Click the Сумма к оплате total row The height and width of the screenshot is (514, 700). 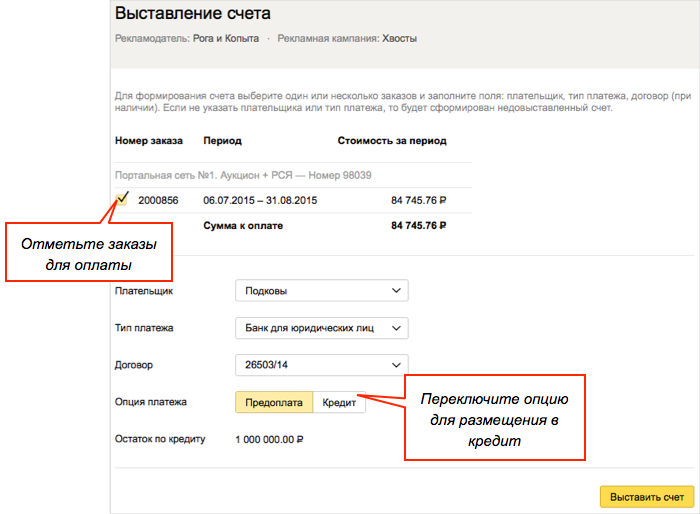click(243, 226)
